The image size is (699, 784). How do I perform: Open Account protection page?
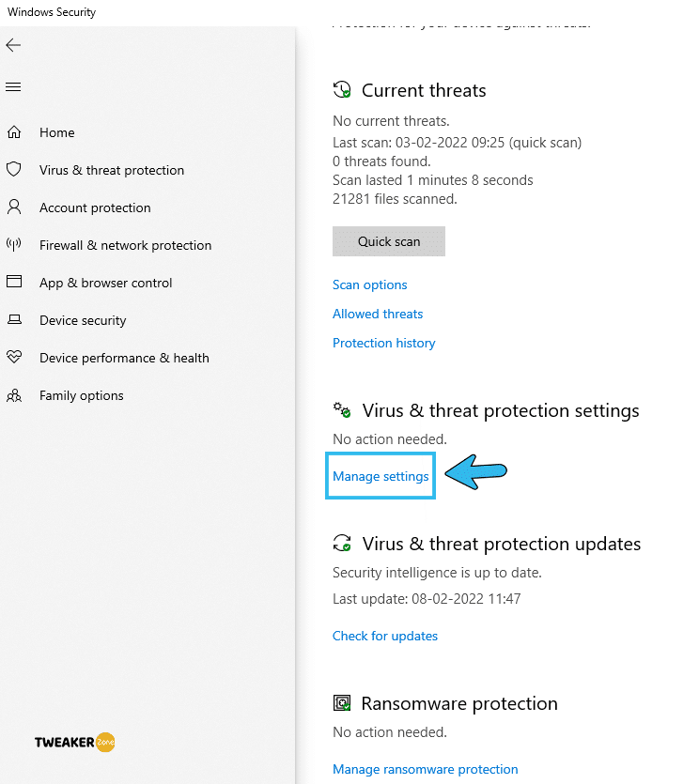95,208
